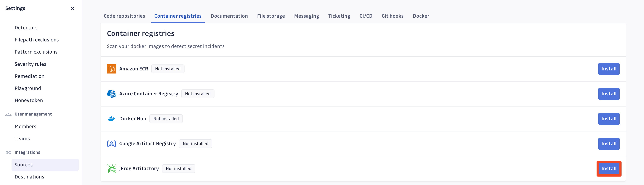Click the Google Artifact Registry icon
644x185 pixels.
pyautogui.click(x=112, y=144)
